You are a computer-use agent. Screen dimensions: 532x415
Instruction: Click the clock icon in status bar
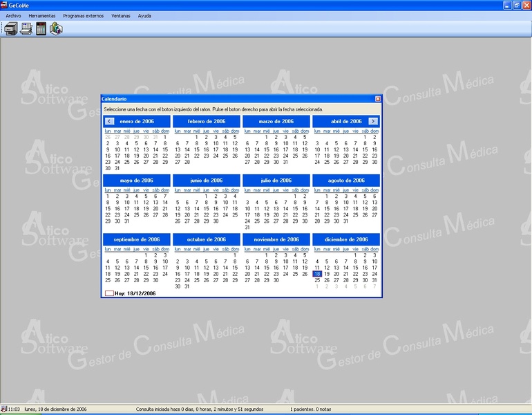3,409
